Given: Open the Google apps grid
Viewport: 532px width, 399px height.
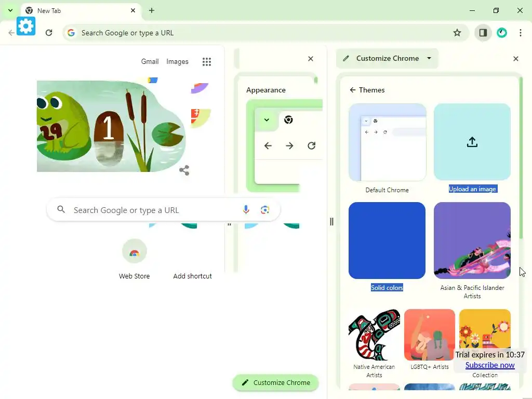Looking at the screenshot, I should coord(207,62).
